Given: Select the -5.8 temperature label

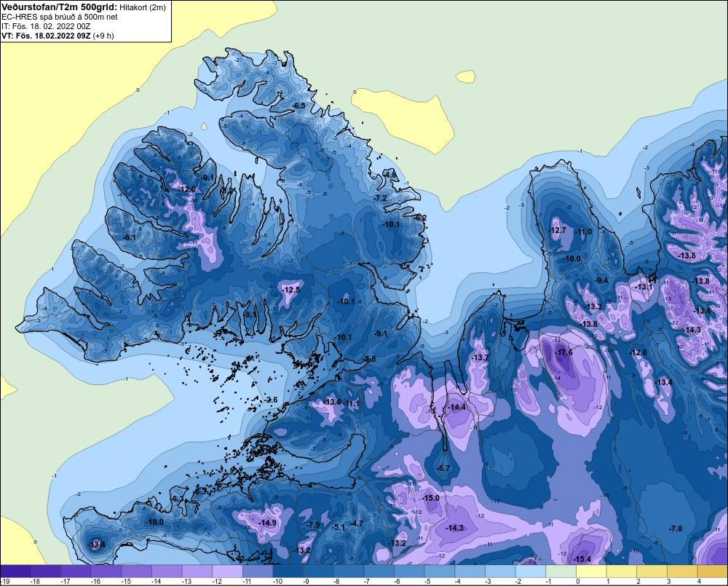Looking at the screenshot, I should 369,359.
